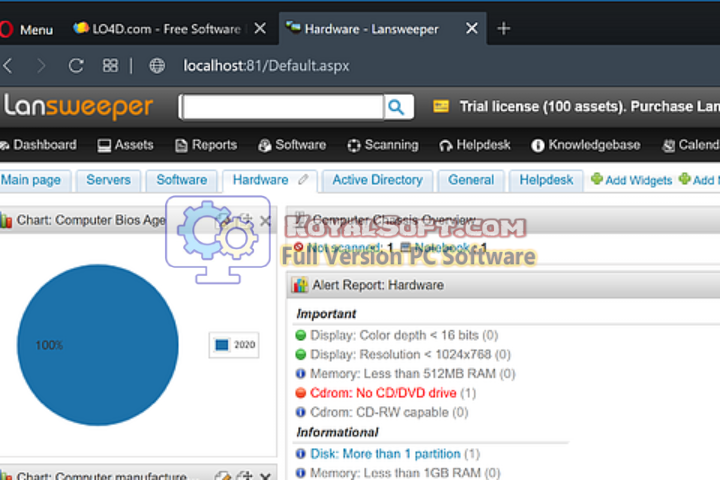Open Memory: Less than 512MB RAM alert
This screenshot has width=720, height=480.
pyautogui.click(x=413, y=374)
